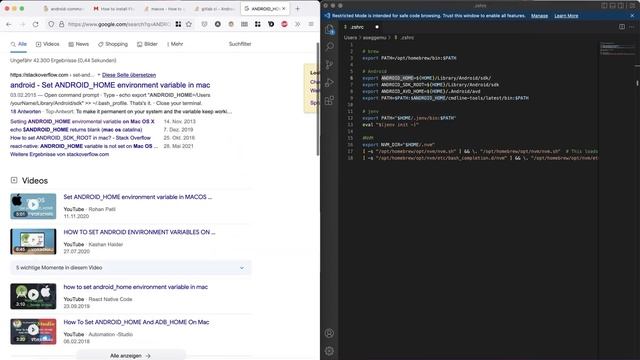Open a new browser tab

pos(298,9)
